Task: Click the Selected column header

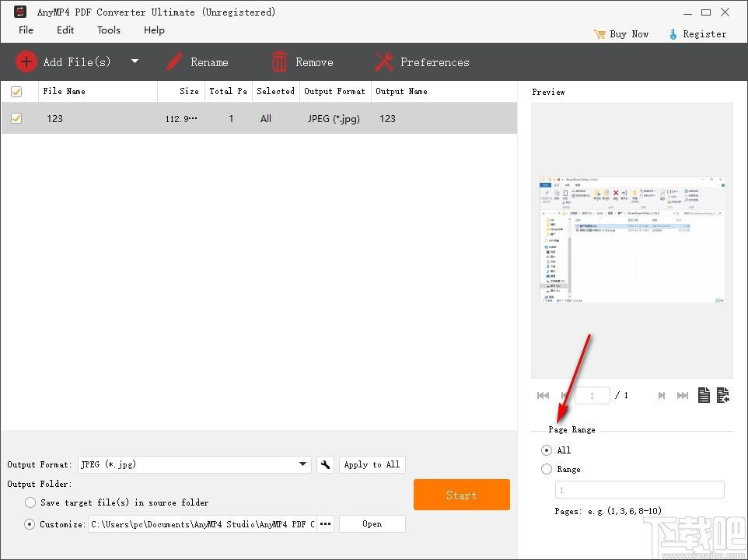Action: [x=276, y=91]
